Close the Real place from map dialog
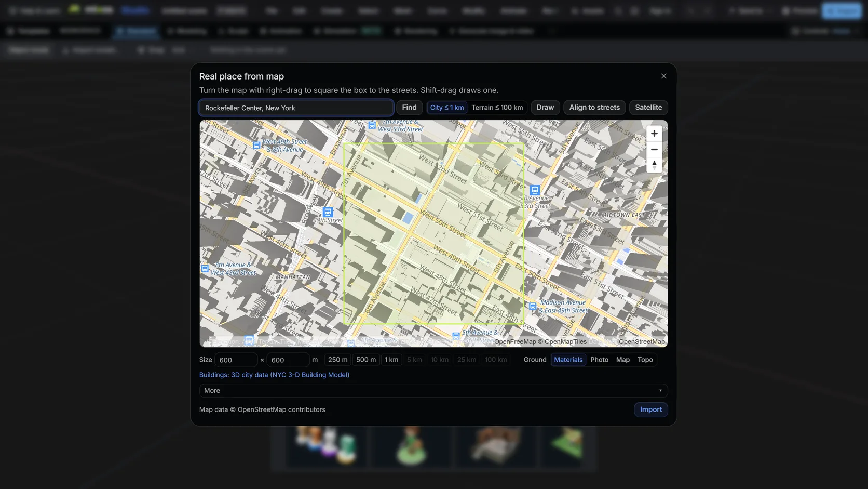868x489 pixels. tap(663, 76)
